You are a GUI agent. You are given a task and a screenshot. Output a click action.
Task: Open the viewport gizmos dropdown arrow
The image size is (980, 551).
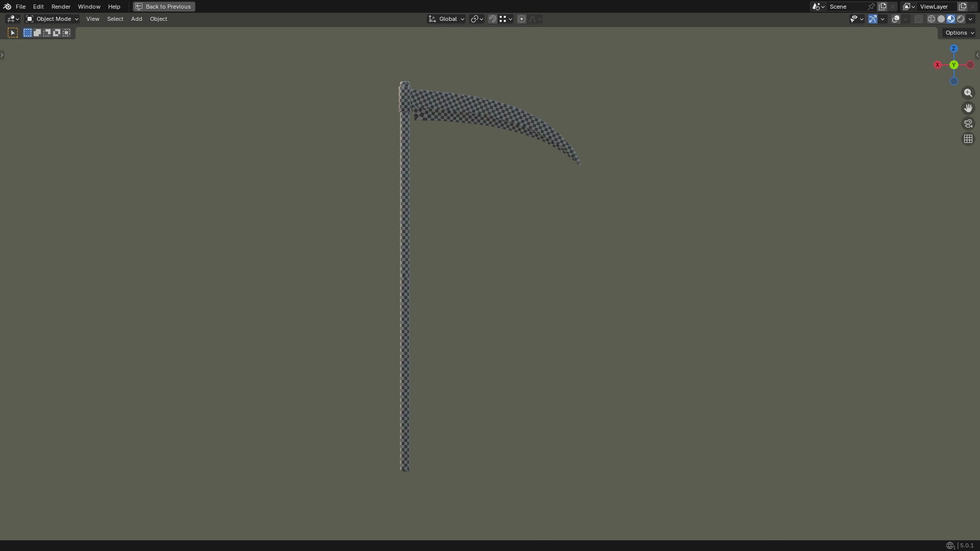[x=883, y=19]
